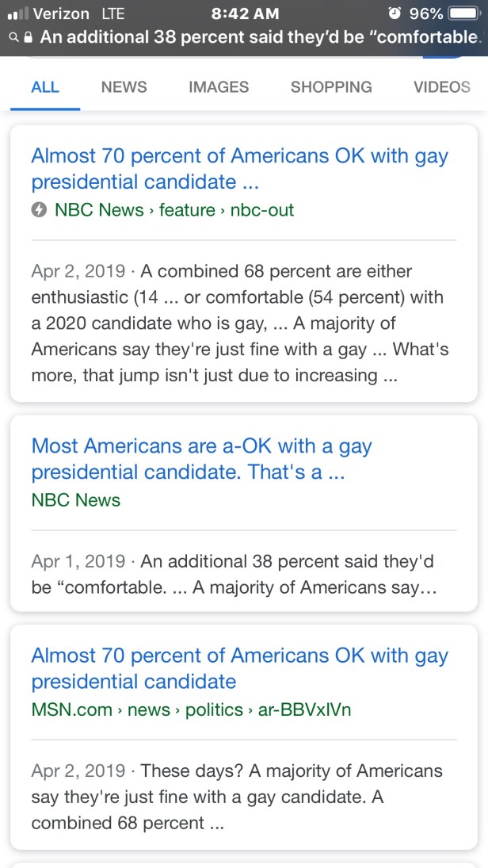Select the ALL results tab
The width and height of the screenshot is (488, 868).
click(x=45, y=87)
